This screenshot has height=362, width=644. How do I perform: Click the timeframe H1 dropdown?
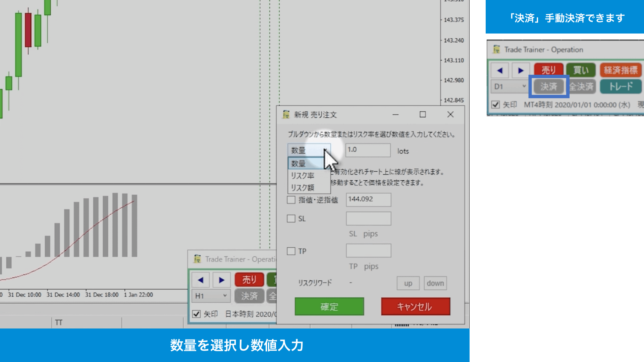(x=210, y=295)
